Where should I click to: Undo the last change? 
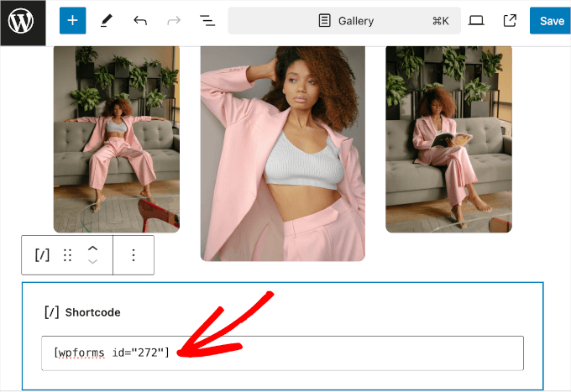click(140, 21)
